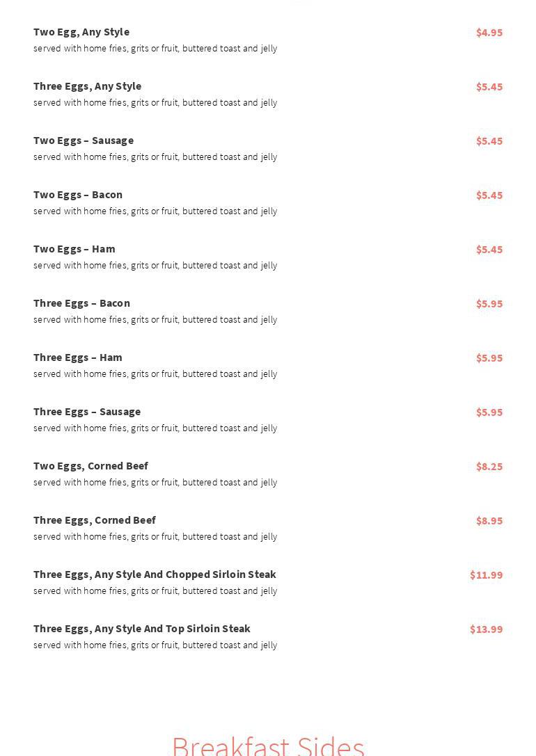Click the Three Eggs – Ham title
This screenshot has height=756, width=536.
click(78, 357)
